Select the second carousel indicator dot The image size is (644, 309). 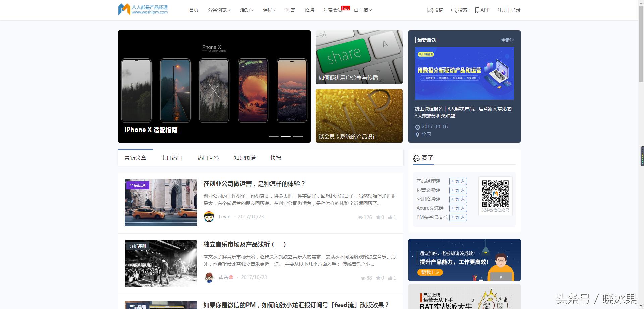click(286, 137)
